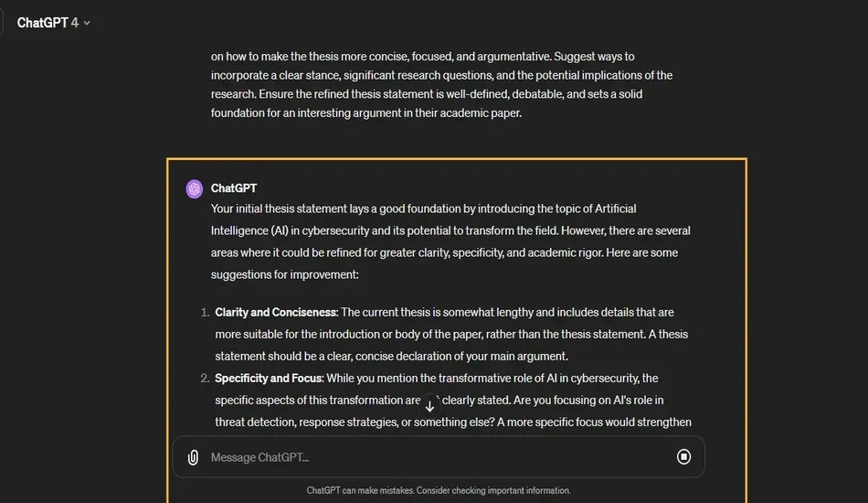Click the disclaimer about ChatGPT making mistakes
Screen dimensions: 868x503
(439, 490)
